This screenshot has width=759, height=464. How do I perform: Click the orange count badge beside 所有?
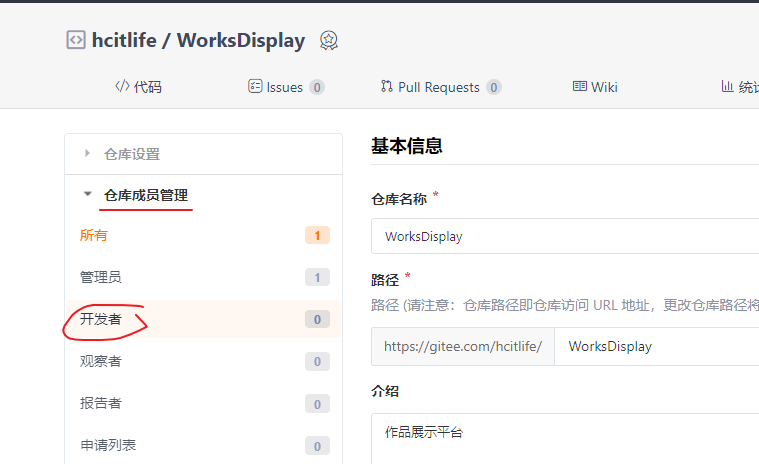317,236
